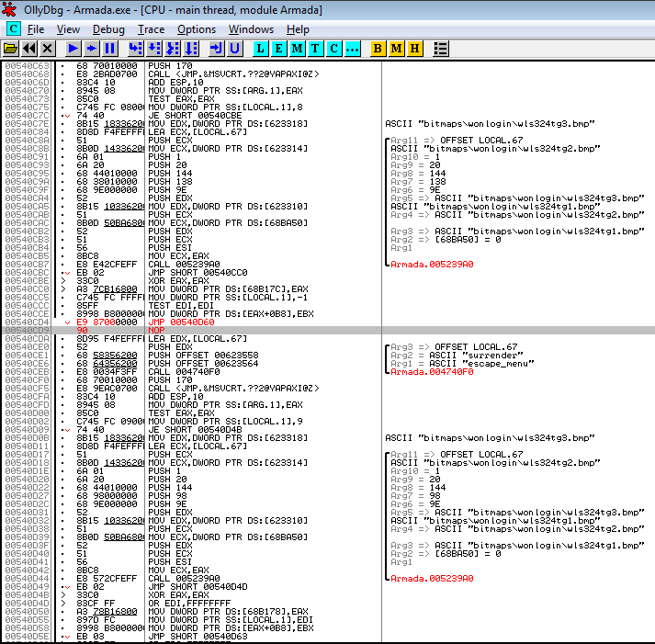Click the Options list icon in toolbar
This screenshot has height=644, width=655.
(441, 48)
